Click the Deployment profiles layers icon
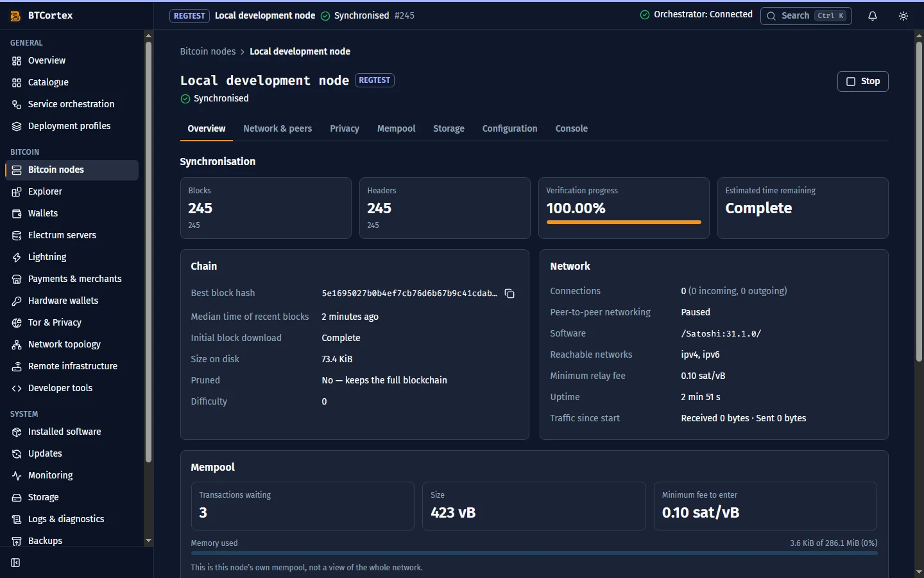 click(17, 127)
